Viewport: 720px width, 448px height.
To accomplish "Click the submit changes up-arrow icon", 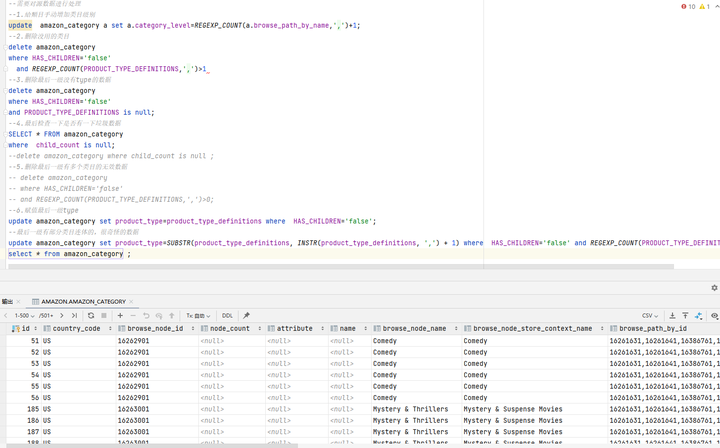I will pos(171,316).
